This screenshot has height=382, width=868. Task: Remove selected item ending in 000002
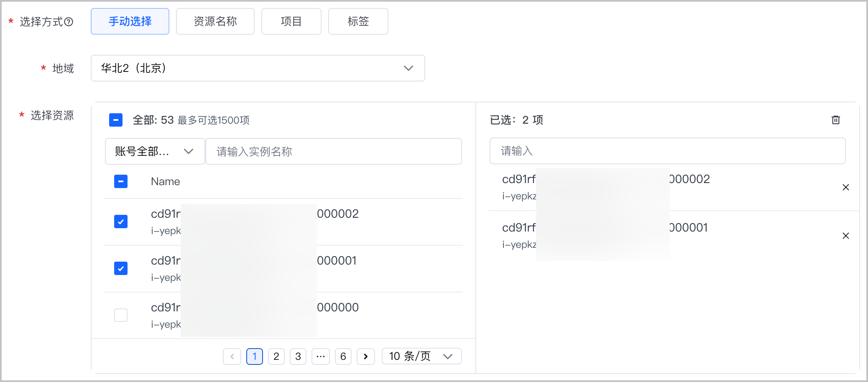(x=845, y=187)
